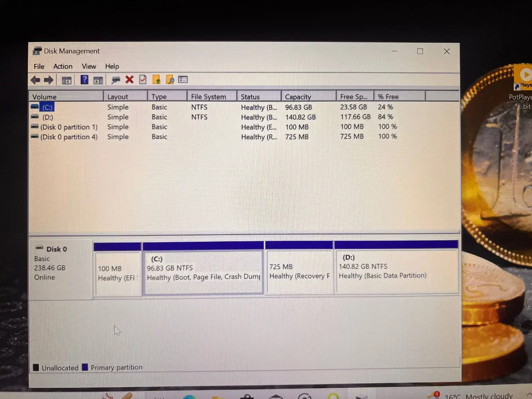Click the Show/Hide Console Tree icon
The image size is (532, 399).
point(67,81)
